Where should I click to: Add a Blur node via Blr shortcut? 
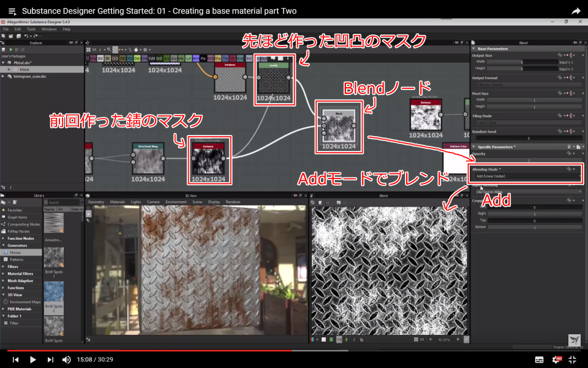[x=108, y=59]
